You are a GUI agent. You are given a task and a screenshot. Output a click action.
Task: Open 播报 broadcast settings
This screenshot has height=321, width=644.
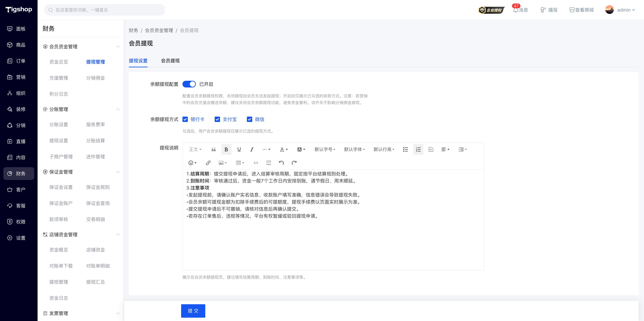click(549, 10)
